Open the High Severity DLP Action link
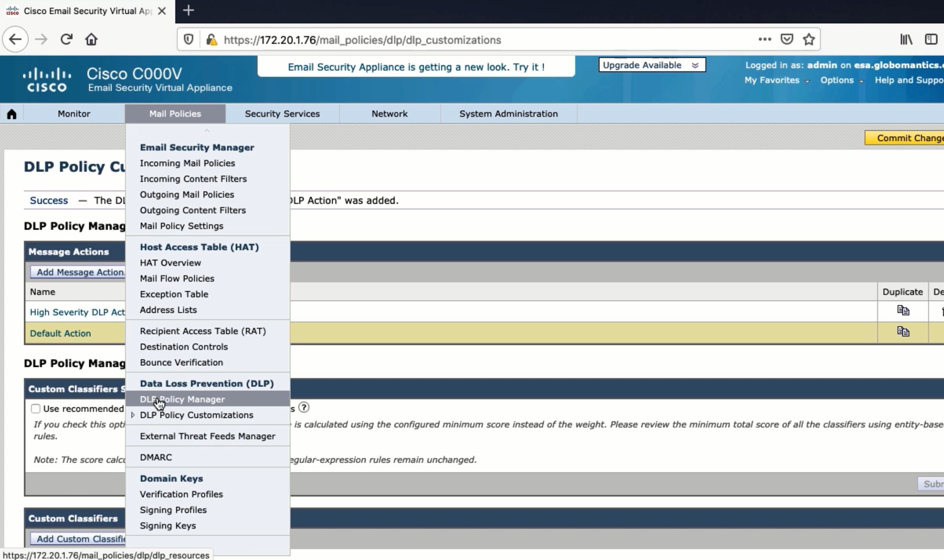 [77, 312]
